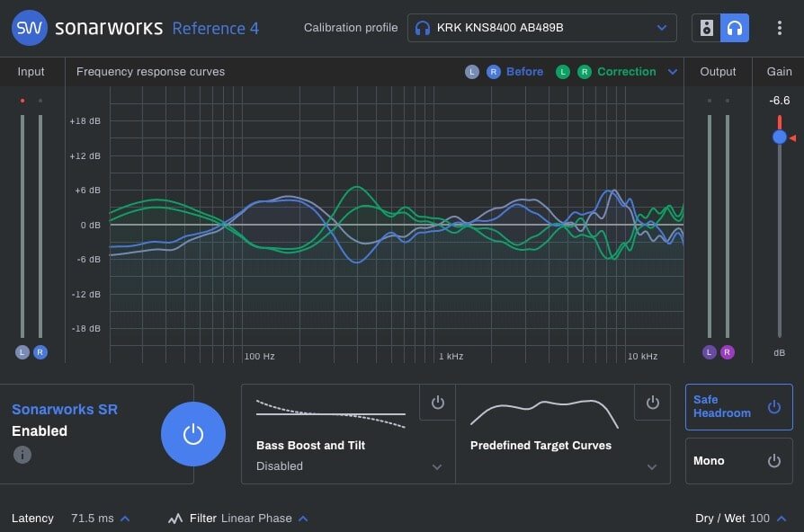Click the red input clip indicator

[x=22, y=101]
